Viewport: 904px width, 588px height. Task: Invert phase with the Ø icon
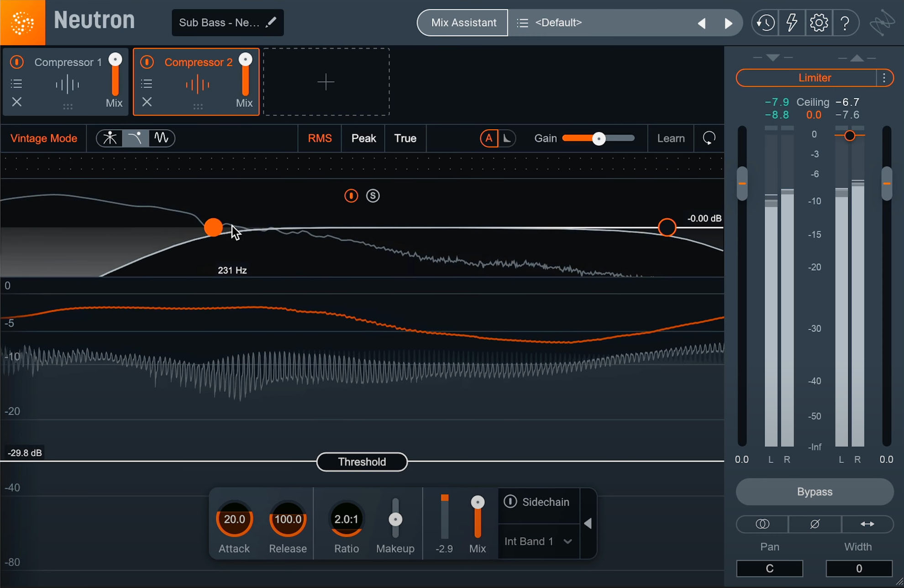click(815, 524)
